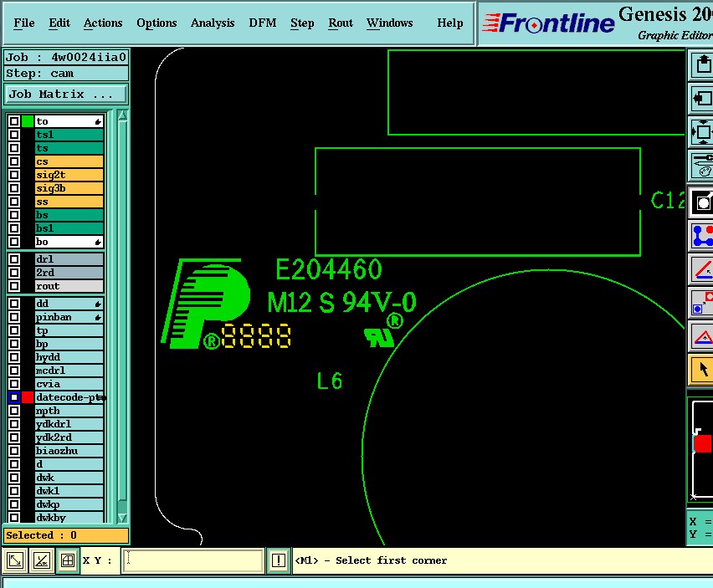713x588 pixels.
Task: Select the sig3b layer name
Action: pos(69,188)
